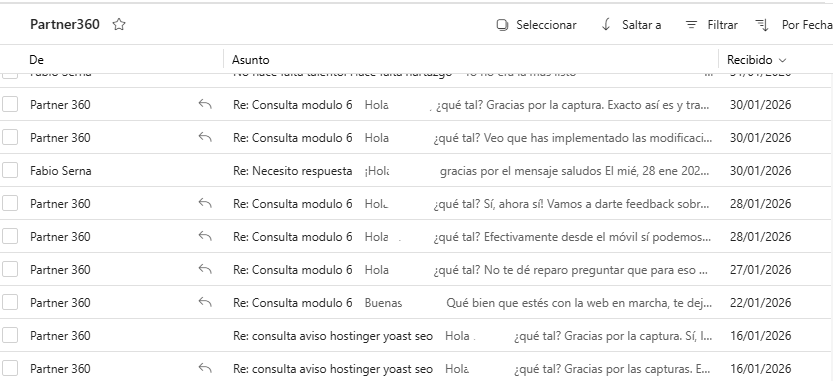Screen dimensions: 833x381
Task: Open the Filtrar menu
Action: pyautogui.click(x=712, y=25)
